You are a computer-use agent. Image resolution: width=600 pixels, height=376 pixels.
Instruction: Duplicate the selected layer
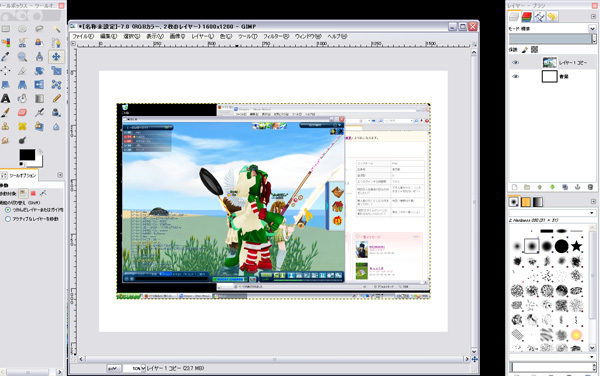[x=565, y=187]
